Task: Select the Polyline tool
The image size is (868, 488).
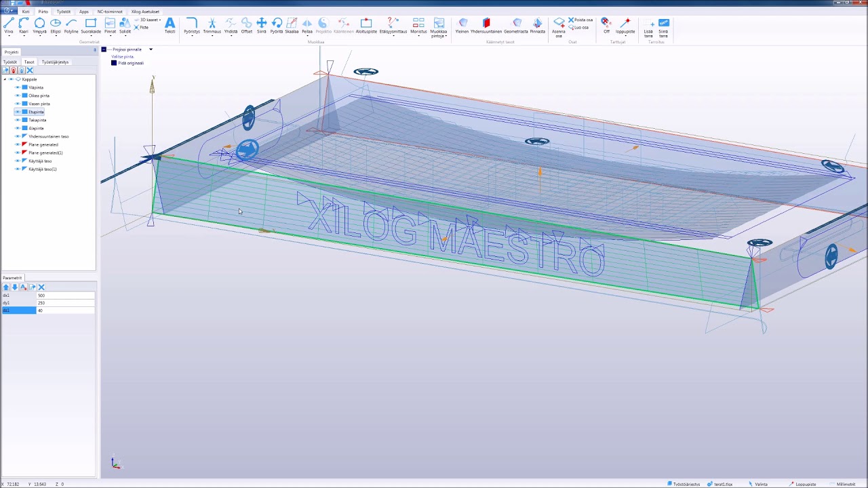Action: [71, 26]
